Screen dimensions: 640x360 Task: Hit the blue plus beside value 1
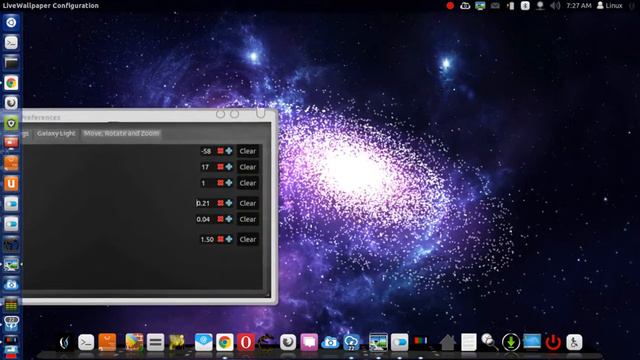(x=229, y=183)
